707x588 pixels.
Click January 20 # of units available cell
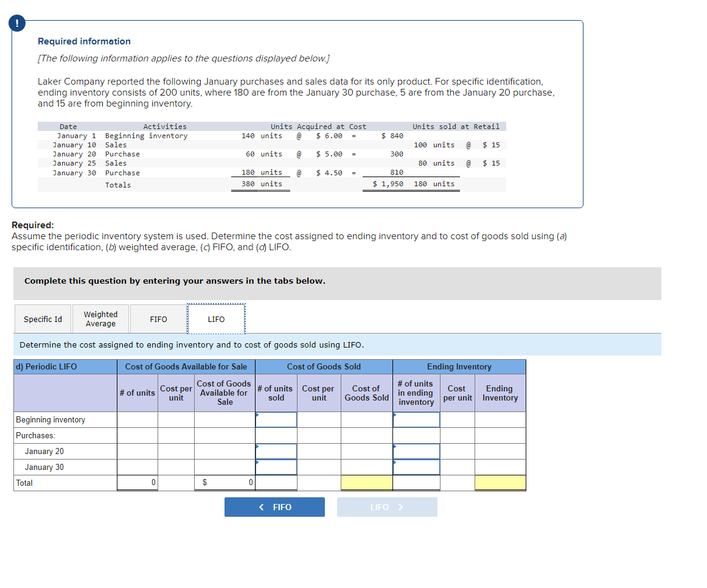pos(138,452)
